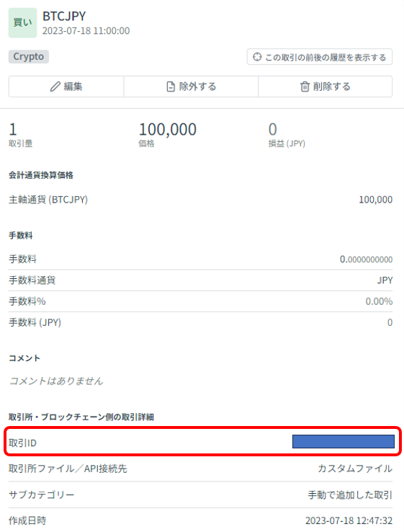Click the 手動で追加した取引 subcategory value
The width and height of the screenshot is (404, 532).
point(350,495)
